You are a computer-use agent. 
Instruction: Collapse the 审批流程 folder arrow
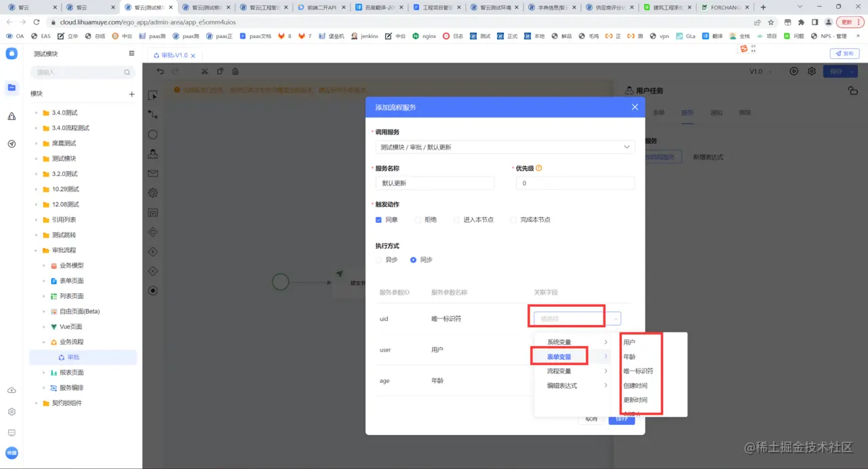click(x=36, y=250)
